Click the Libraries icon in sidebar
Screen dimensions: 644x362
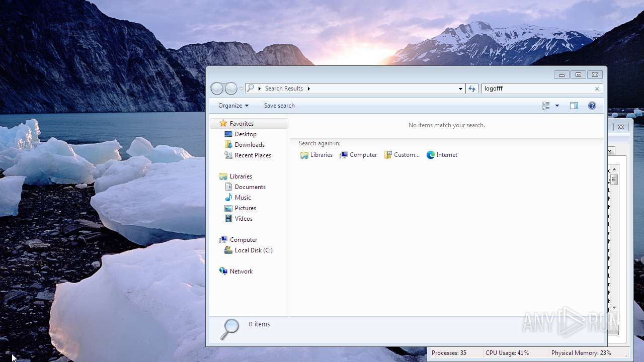click(x=223, y=176)
